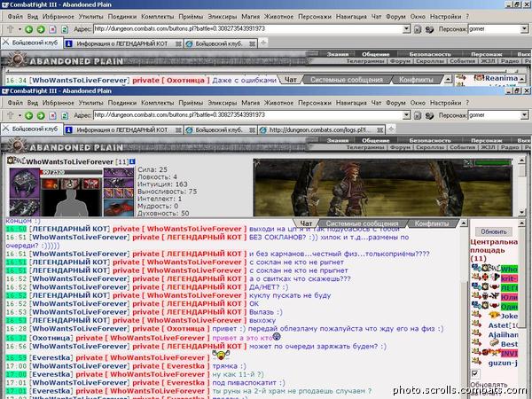Click masks icon before Персонаж label, back window
Image resolution: width=532 pixels, height=399 pixels.
click(x=429, y=29)
